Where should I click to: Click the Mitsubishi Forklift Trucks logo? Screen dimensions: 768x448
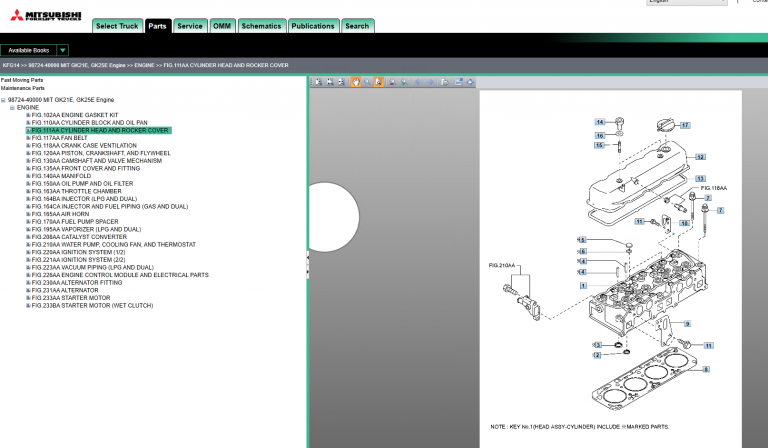tap(43, 13)
